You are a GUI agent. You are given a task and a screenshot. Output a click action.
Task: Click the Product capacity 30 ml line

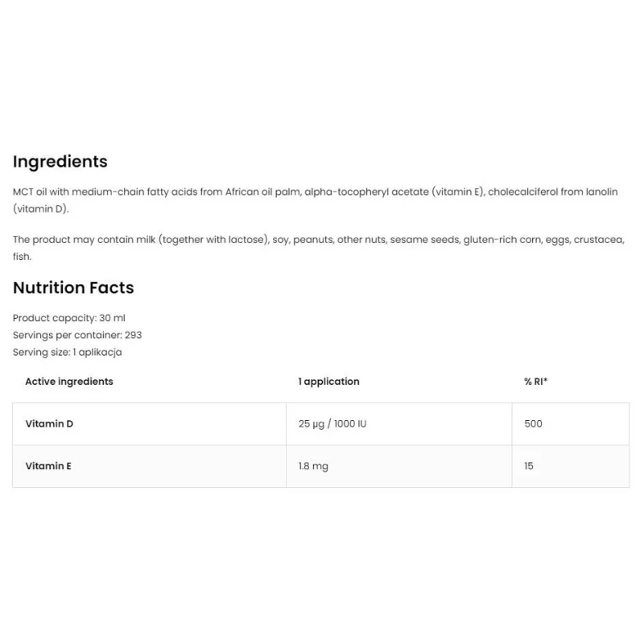point(69,318)
